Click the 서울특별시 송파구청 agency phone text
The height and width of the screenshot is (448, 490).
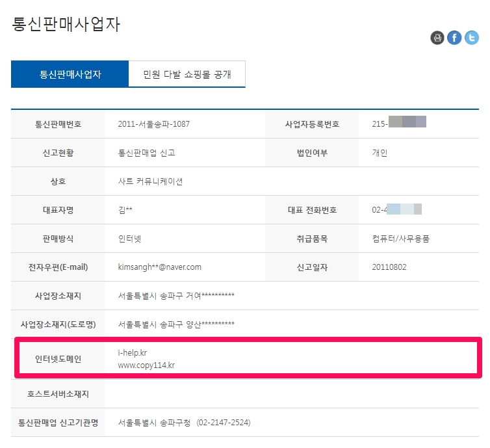coord(184,423)
